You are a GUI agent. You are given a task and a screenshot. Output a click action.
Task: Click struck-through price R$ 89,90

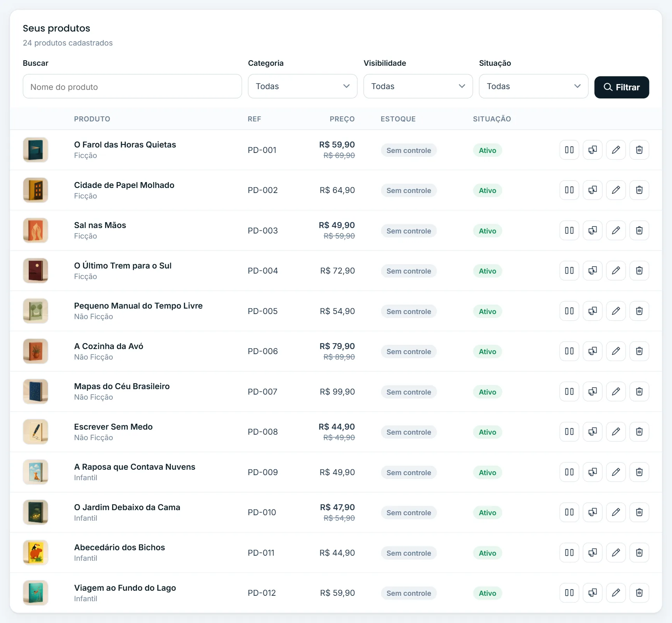pos(339,357)
